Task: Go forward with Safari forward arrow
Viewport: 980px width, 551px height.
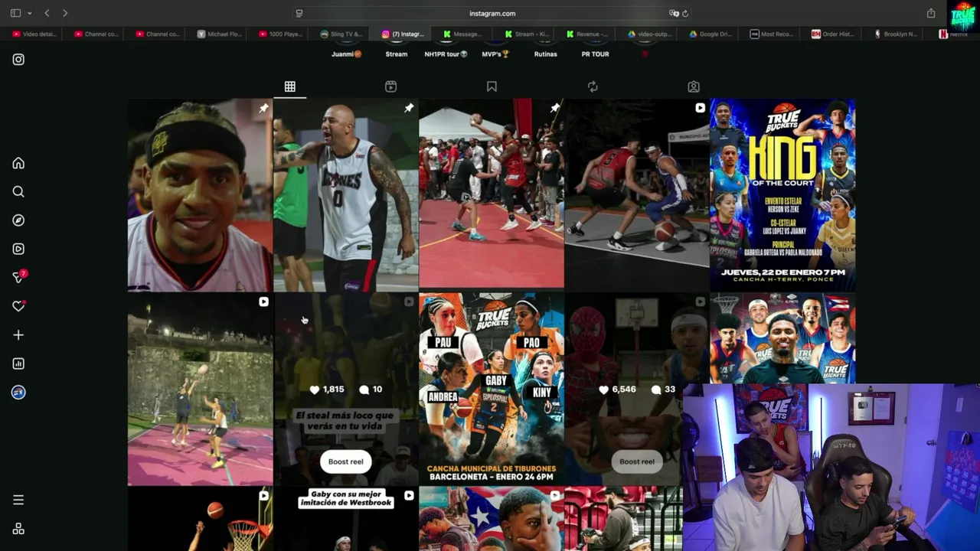Action: pos(65,13)
